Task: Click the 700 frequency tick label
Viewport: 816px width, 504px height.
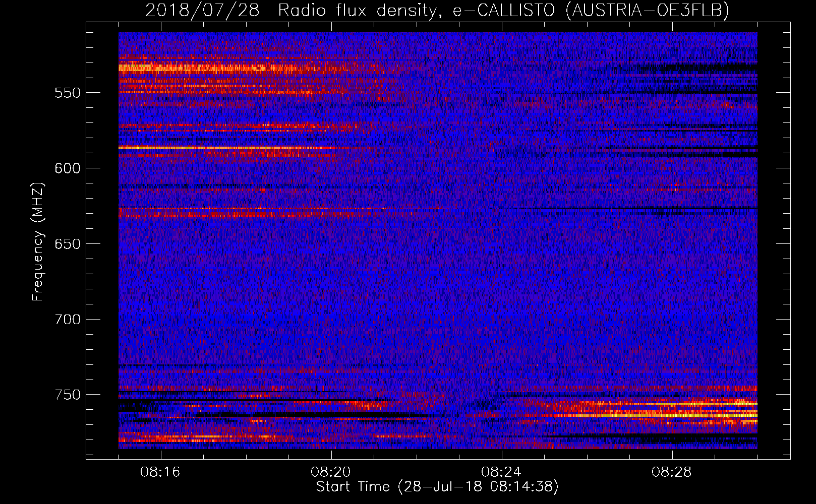Action: 68,320
